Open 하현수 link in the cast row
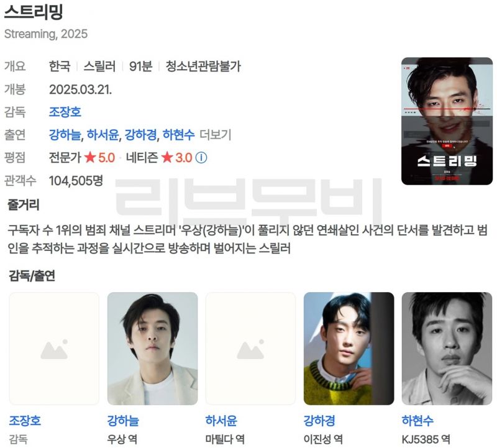This screenshot has width=497, height=448. pos(179,135)
